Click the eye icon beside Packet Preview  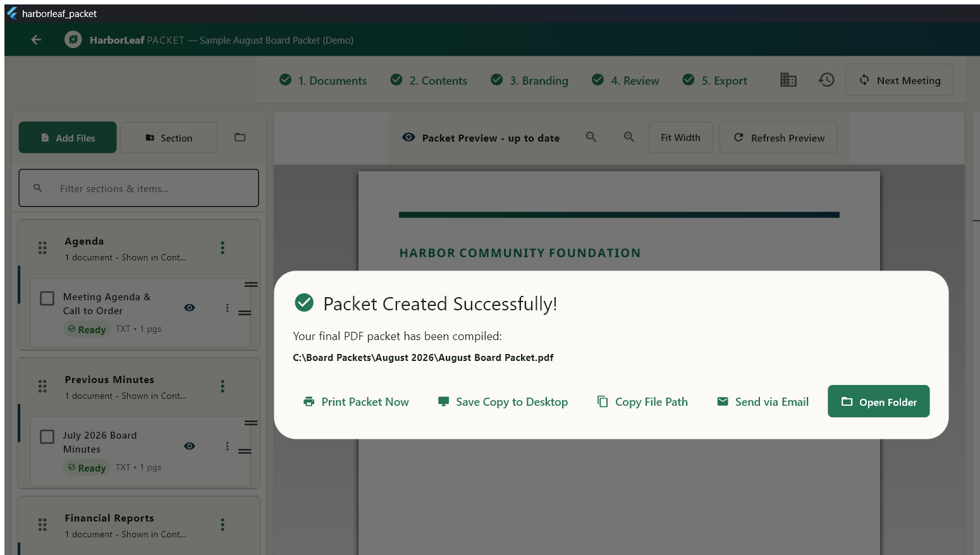coord(408,137)
